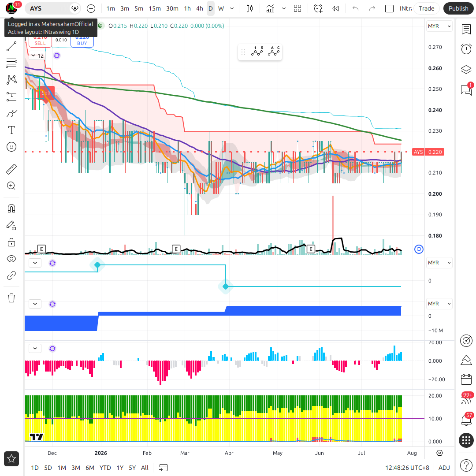476x476 pixels.
Task: Open the object tree layers panel
Action: (466, 70)
